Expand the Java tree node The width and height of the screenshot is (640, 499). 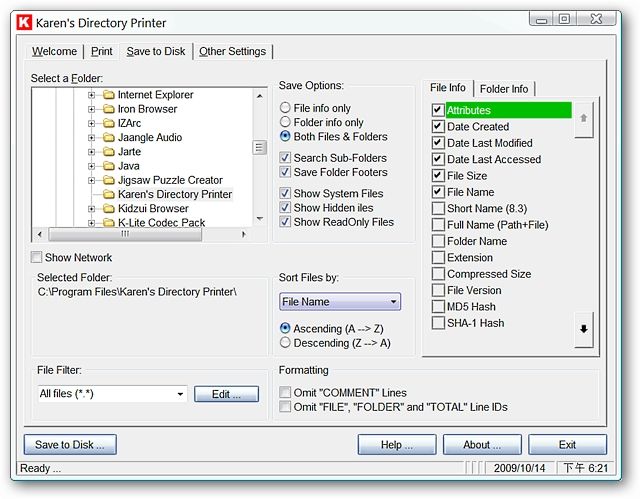coord(91,166)
